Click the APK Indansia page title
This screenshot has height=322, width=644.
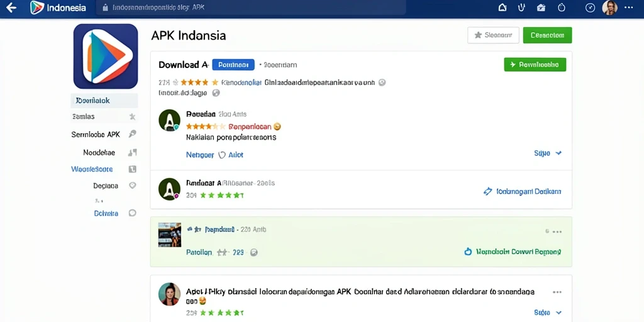[x=189, y=36]
